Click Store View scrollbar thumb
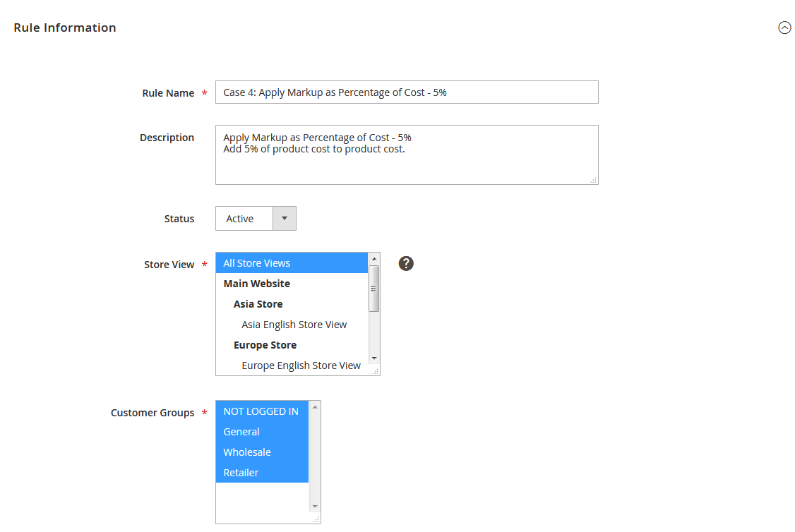The image size is (795, 532). [374, 288]
